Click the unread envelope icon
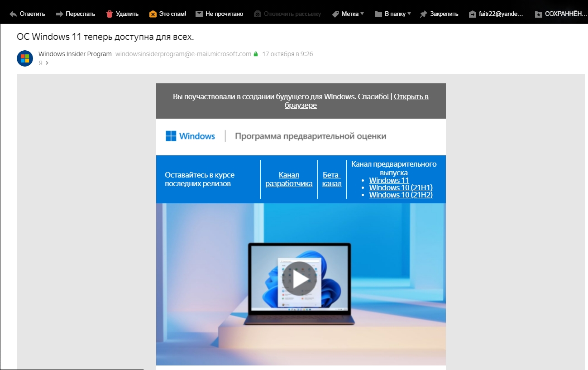This screenshot has height=370, width=588. click(x=199, y=14)
